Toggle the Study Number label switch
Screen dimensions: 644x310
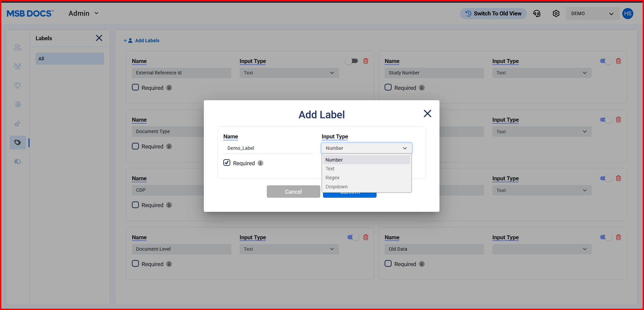[x=606, y=61]
